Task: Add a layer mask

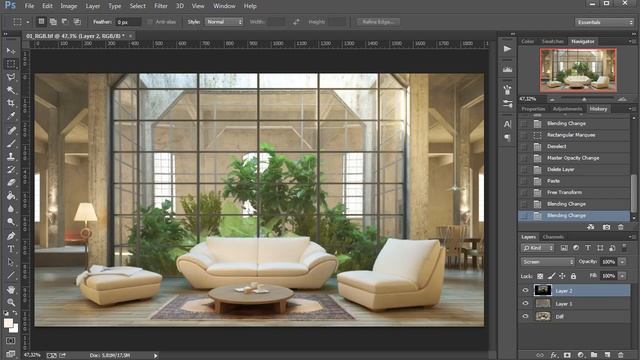Action: (x=567, y=355)
